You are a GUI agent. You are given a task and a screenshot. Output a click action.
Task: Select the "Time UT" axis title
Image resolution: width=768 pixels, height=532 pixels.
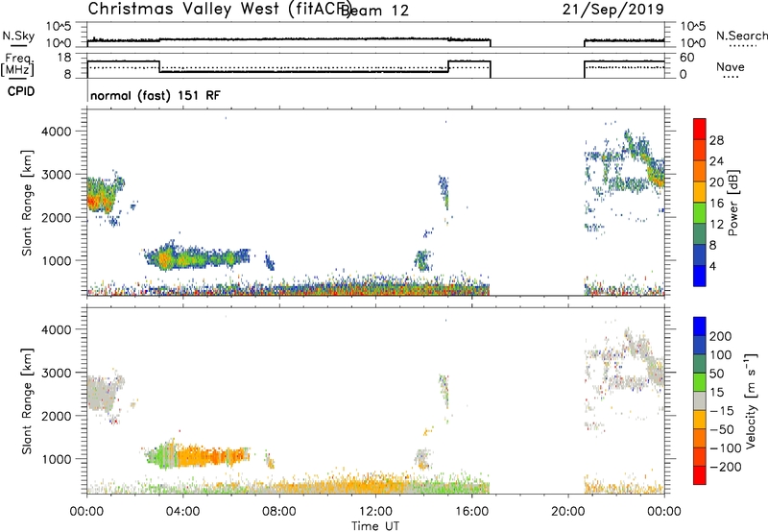pos(375,525)
